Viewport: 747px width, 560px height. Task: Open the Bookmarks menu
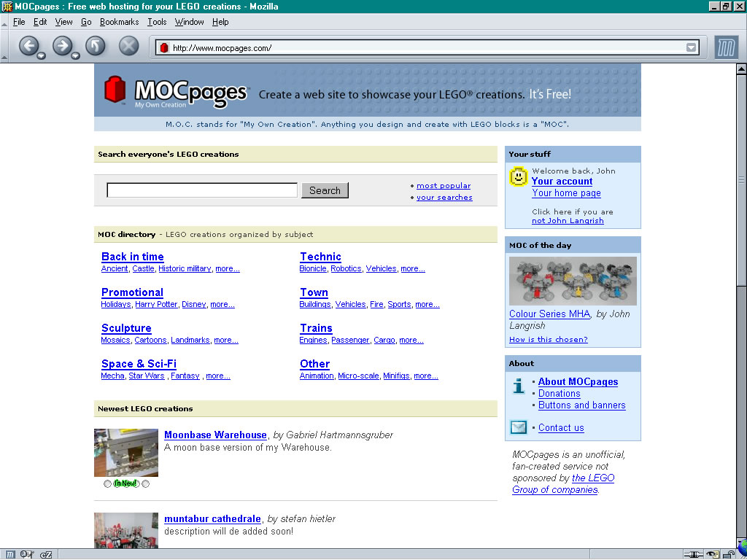point(119,22)
